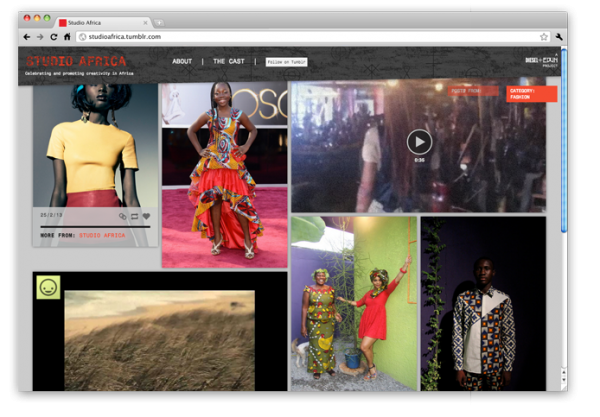Click the studioafrica.tumblr.com address bar
The width and height of the screenshot is (600, 417).
[300, 36]
